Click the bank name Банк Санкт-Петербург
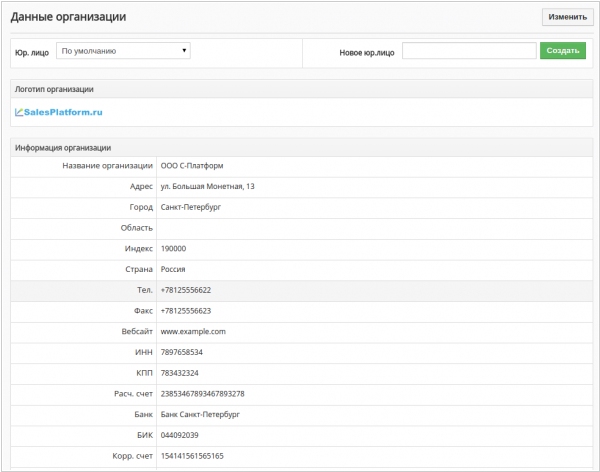 coord(200,415)
